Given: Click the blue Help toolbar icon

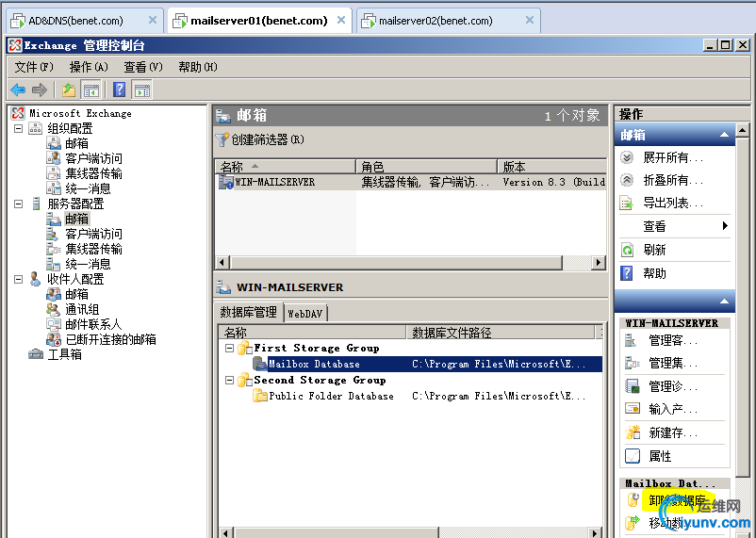Looking at the screenshot, I should click(x=119, y=90).
